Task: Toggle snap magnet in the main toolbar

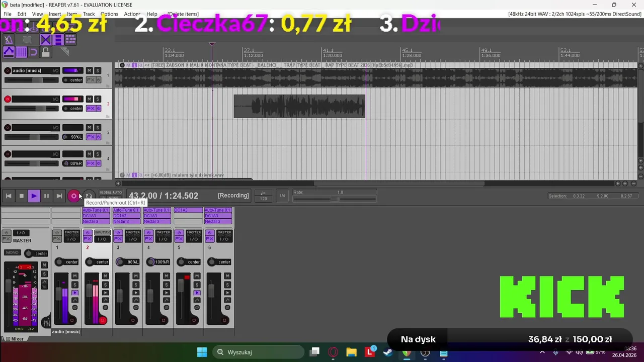Action: pyautogui.click(x=34, y=52)
